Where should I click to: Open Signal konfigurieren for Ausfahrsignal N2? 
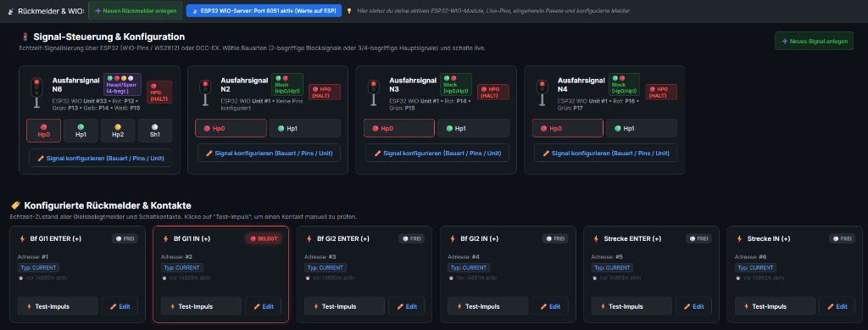[x=269, y=153]
